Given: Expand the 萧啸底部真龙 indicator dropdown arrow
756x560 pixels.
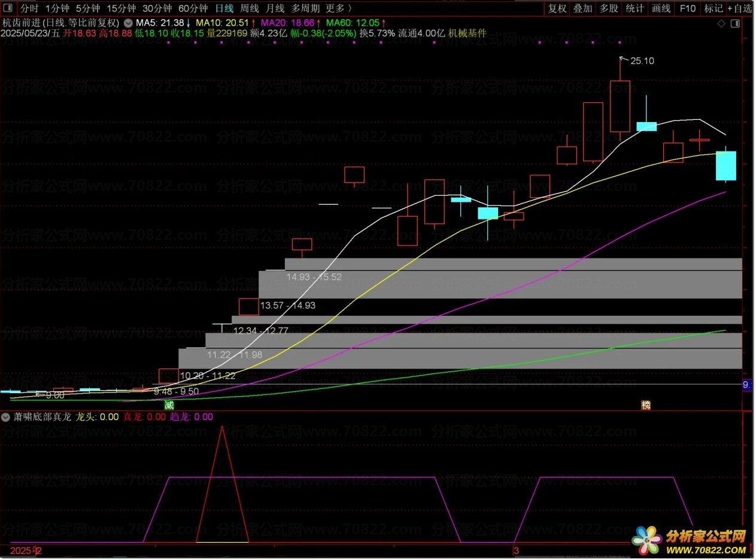Looking at the screenshot, I should click(5, 417).
